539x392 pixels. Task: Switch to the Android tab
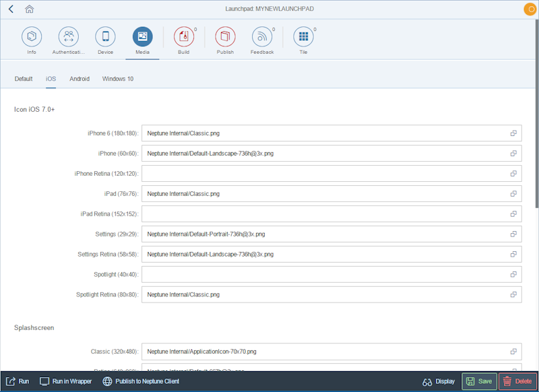pyautogui.click(x=80, y=79)
